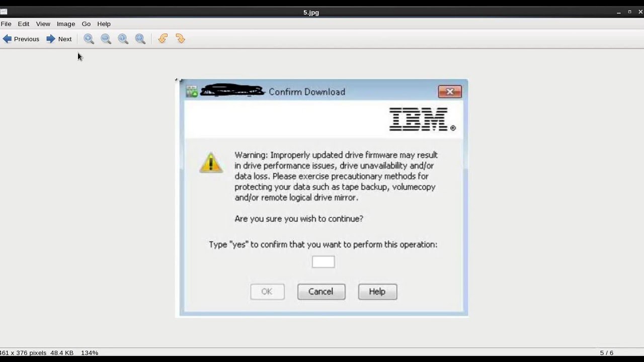
Task: Click the Normal Size zoom icon
Action: [123, 39]
